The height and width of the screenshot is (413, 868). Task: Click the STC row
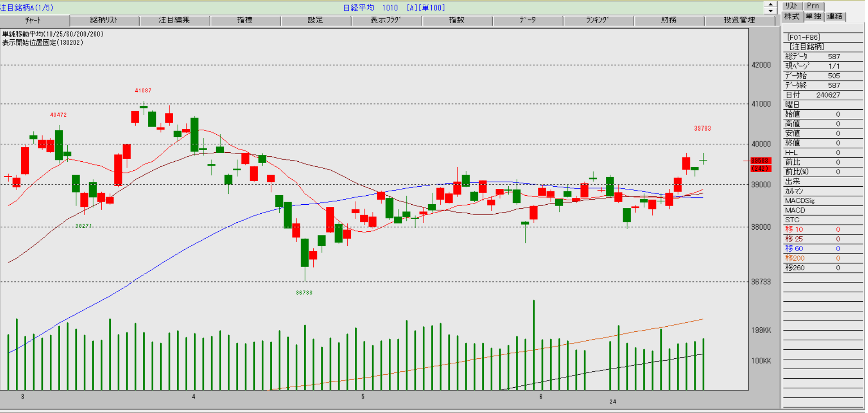point(823,220)
